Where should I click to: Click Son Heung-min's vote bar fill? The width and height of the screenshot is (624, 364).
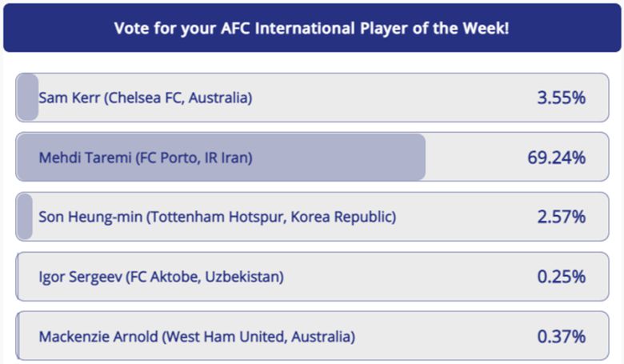25,217
